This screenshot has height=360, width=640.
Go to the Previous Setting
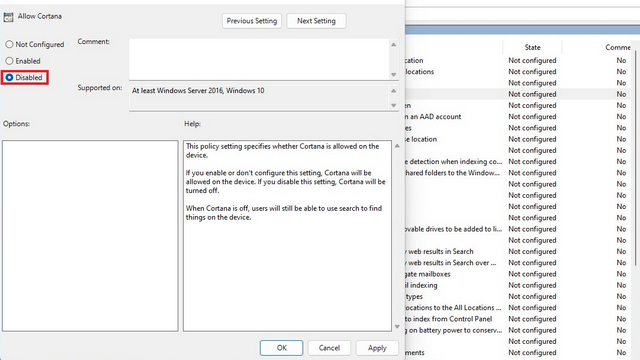tap(252, 21)
